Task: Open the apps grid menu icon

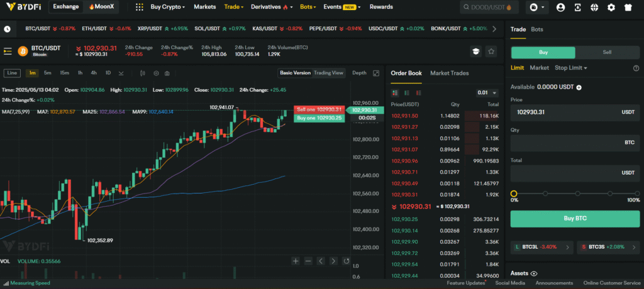Action: pos(140,7)
